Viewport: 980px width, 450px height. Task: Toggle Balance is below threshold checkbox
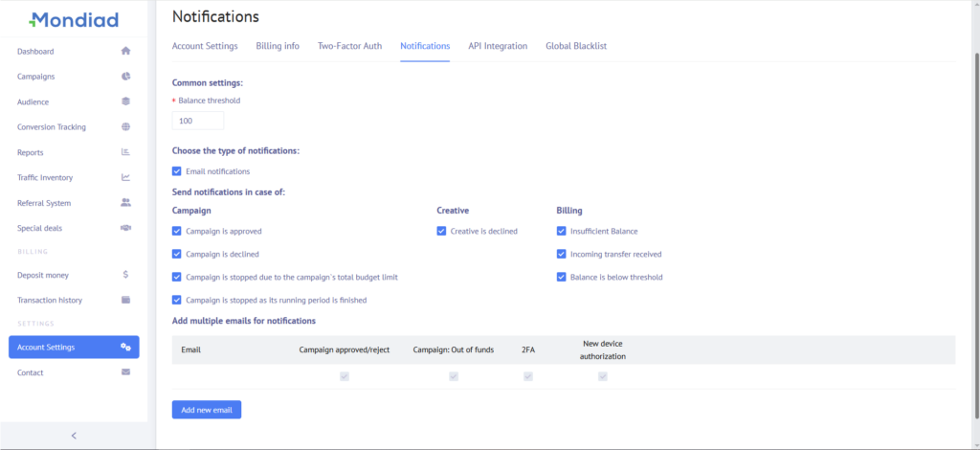point(561,277)
